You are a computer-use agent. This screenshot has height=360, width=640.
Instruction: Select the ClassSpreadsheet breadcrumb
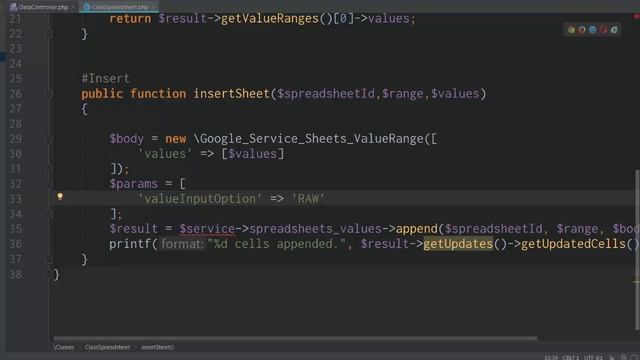point(107,347)
